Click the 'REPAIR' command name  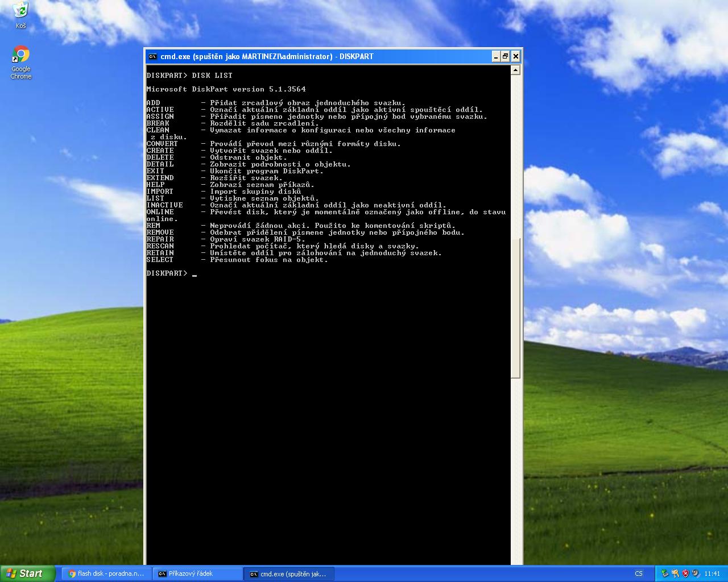160,239
